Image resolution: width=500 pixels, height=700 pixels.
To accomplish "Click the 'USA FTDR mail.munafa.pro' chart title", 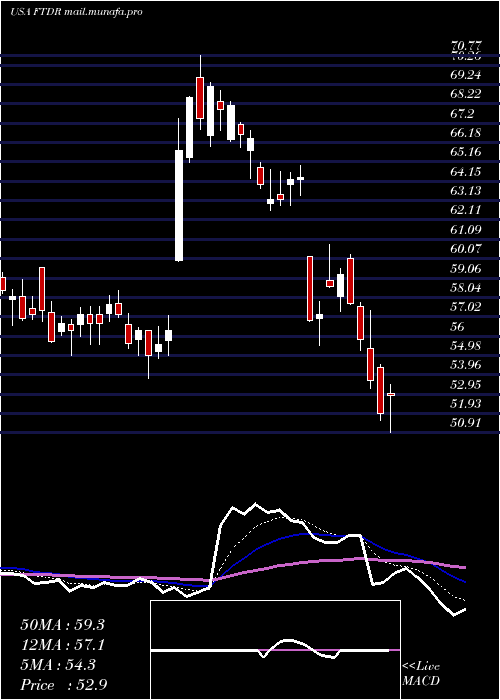I will pyautogui.click(x=76, y=12).
